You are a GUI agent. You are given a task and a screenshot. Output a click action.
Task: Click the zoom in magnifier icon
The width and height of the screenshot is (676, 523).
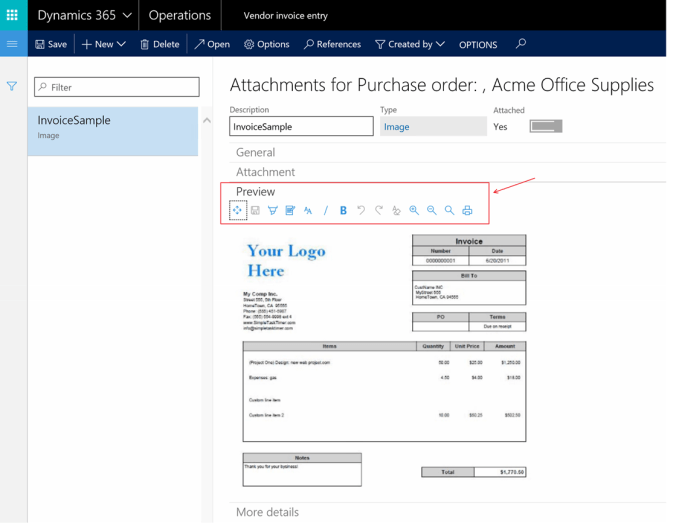click(x=414, y=210)
